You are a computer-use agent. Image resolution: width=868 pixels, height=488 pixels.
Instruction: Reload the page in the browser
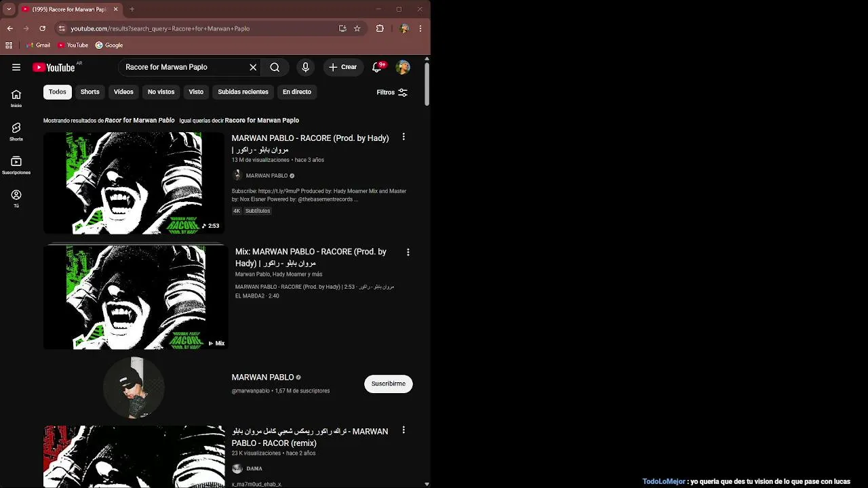point(42,28)
